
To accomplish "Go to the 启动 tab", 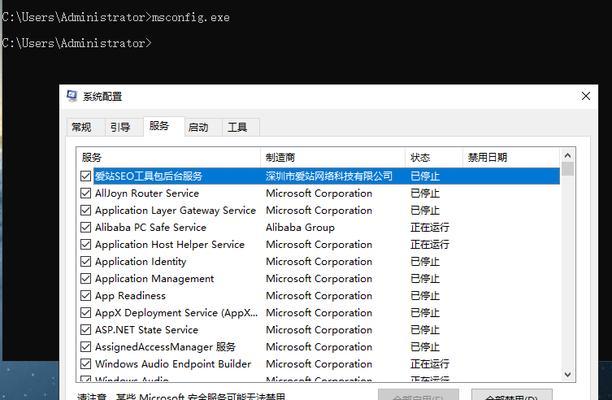I will click(x=198, y=127).
